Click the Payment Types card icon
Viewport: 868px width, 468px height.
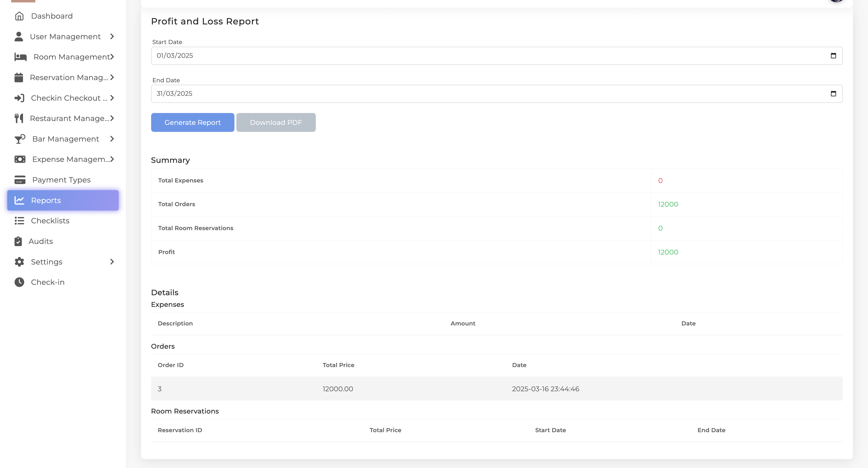(20, 180)
